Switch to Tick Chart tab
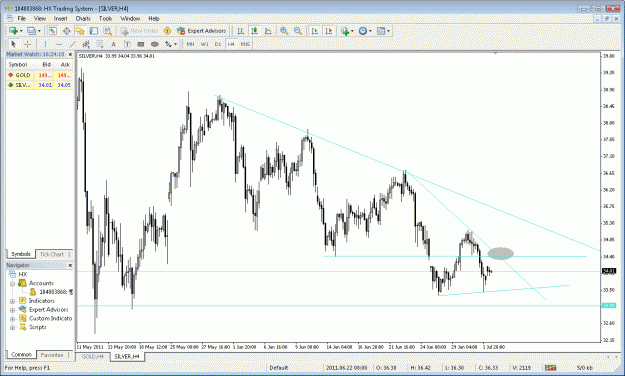The width and height of the screenshot is (625, 376). coord(53,254)
